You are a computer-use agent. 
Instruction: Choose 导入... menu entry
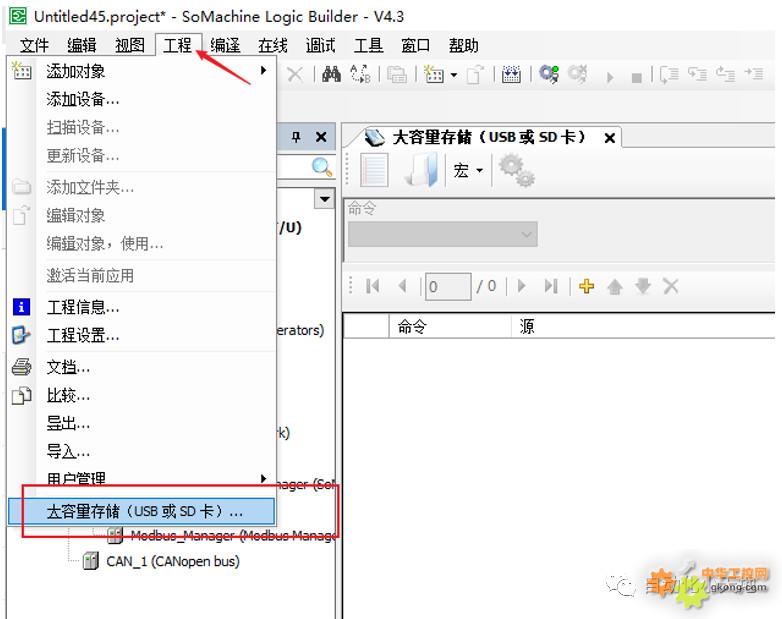pos(142,451)
